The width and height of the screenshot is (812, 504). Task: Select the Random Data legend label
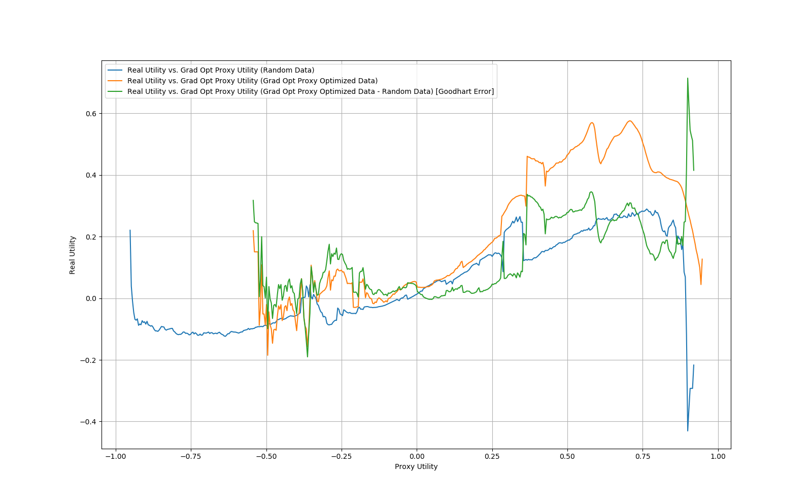[x=221, y=70]
